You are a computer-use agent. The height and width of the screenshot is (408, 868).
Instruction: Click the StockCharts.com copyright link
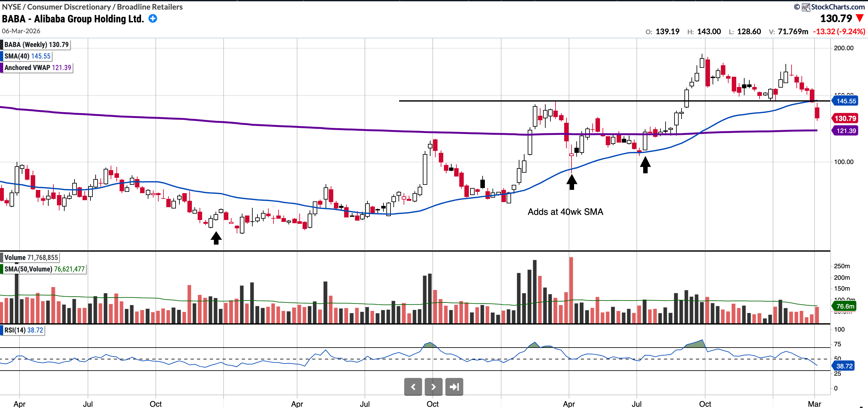837,7
